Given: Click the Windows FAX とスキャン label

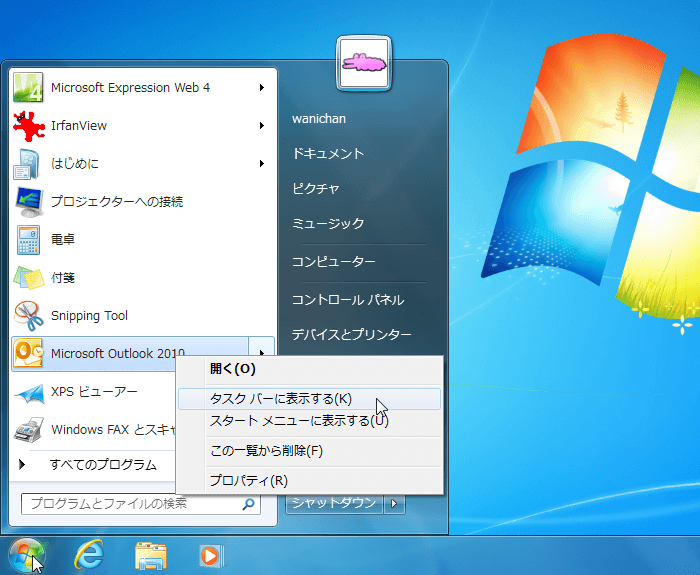Looking at the screenshot, I should click(x=113, y=430).
